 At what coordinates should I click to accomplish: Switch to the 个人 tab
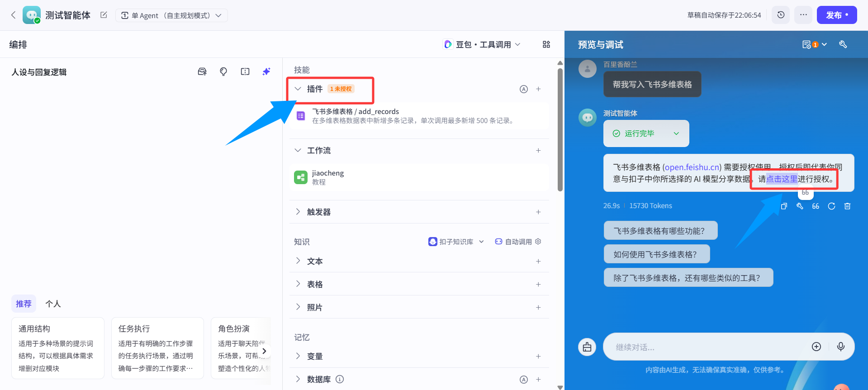tap(53, 304)
